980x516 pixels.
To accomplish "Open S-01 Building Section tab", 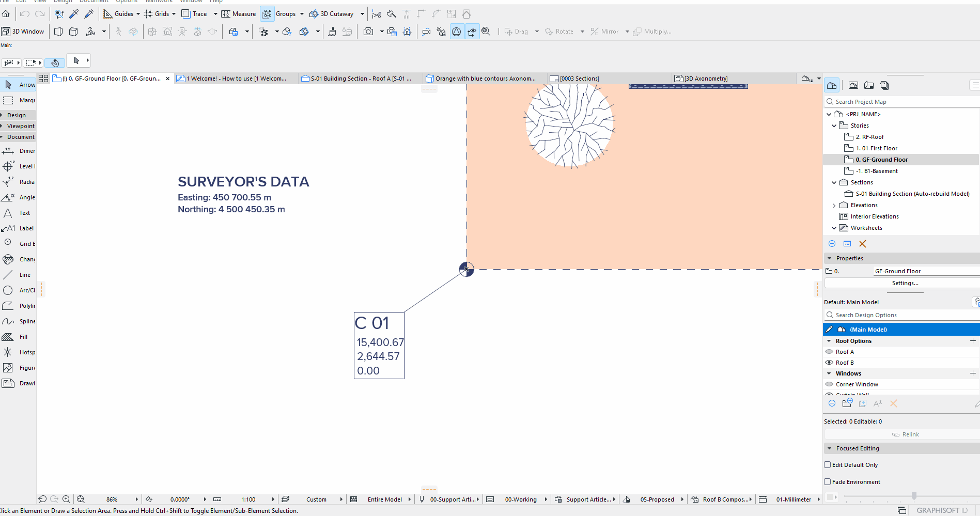I will pos(356,79).
